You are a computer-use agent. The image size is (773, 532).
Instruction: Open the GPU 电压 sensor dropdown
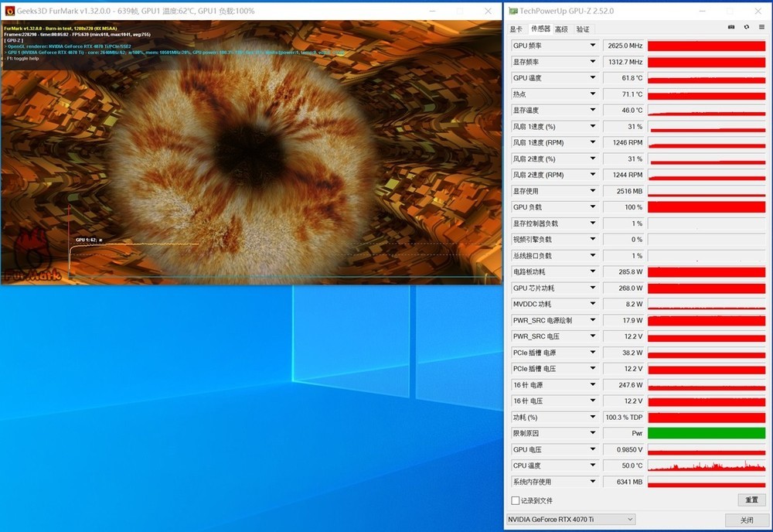point(593,449)
